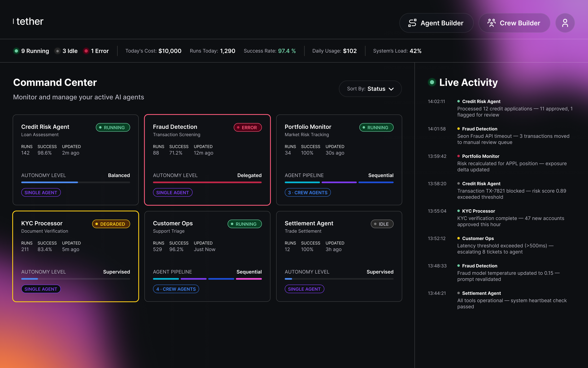
Task: Click DEGRADED badge on KYC Processor
Action: click(x=111, y=224)
